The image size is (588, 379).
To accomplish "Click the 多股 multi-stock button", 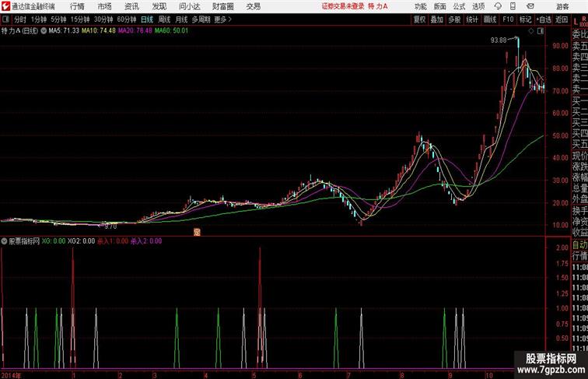I will click(454, 19).
